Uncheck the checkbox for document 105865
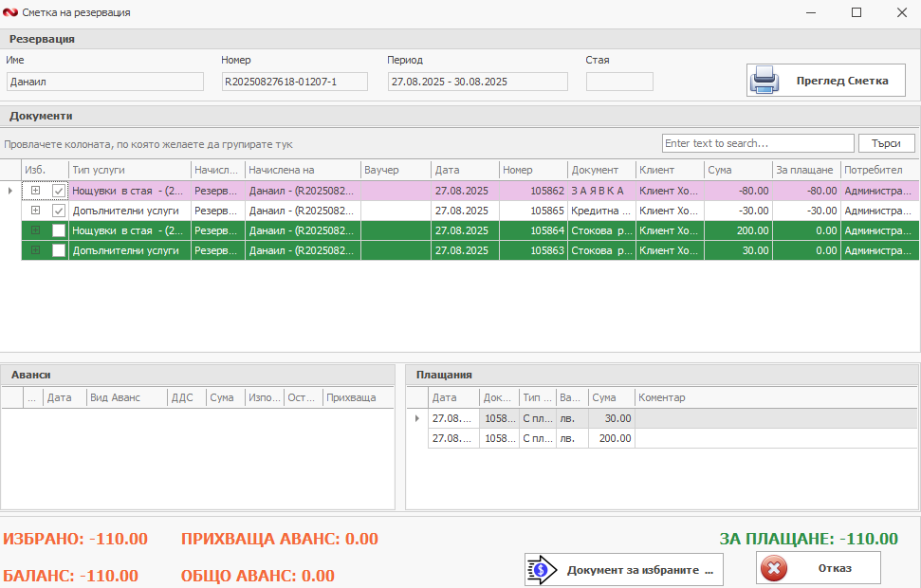This screenshot has width=921, height=588. point(59,211)
